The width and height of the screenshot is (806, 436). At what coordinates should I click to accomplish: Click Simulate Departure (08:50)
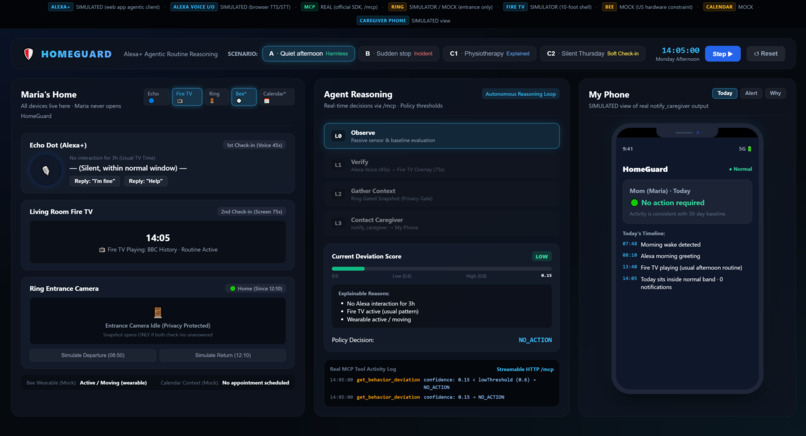tap(93, 355)
